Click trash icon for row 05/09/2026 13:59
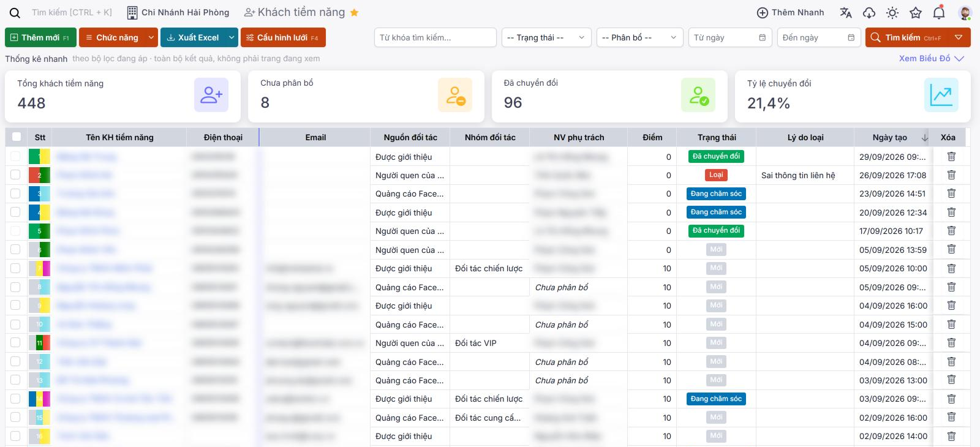980x447 pixels. 951,249
